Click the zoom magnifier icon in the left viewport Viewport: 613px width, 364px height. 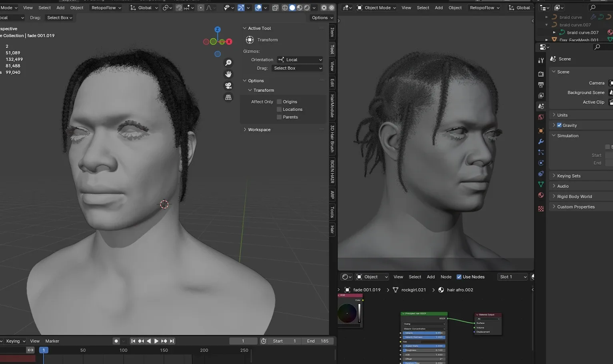[228, 63]
